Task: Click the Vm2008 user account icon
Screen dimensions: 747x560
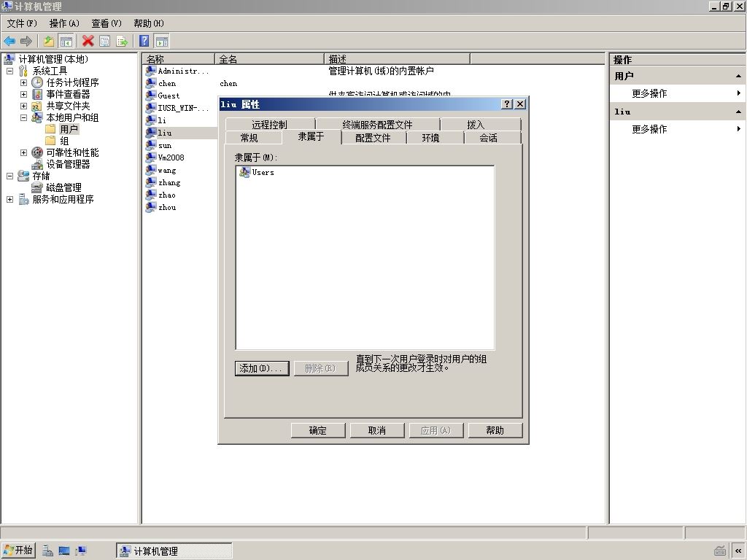Action: tap(151, 157)
